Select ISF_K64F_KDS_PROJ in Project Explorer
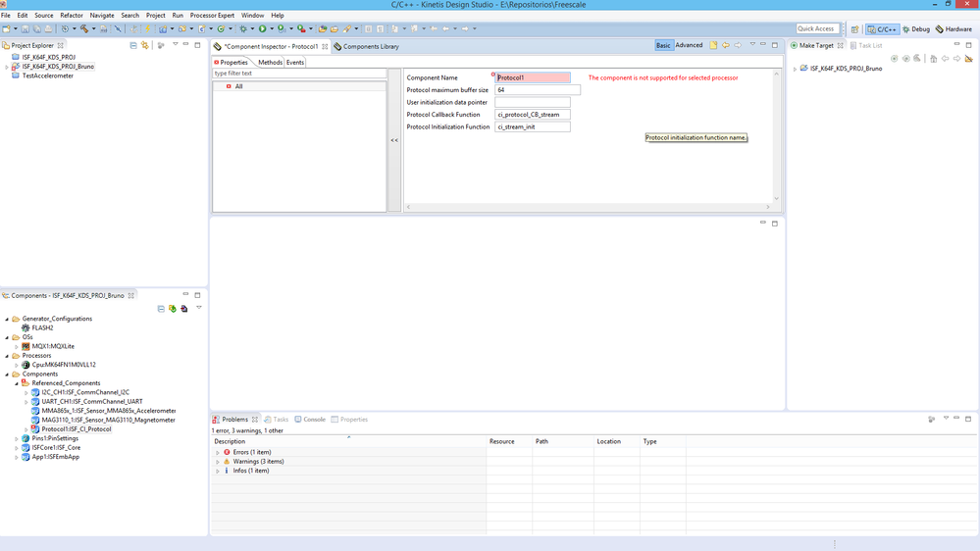 pyautogui.click(x=49, y=58)
